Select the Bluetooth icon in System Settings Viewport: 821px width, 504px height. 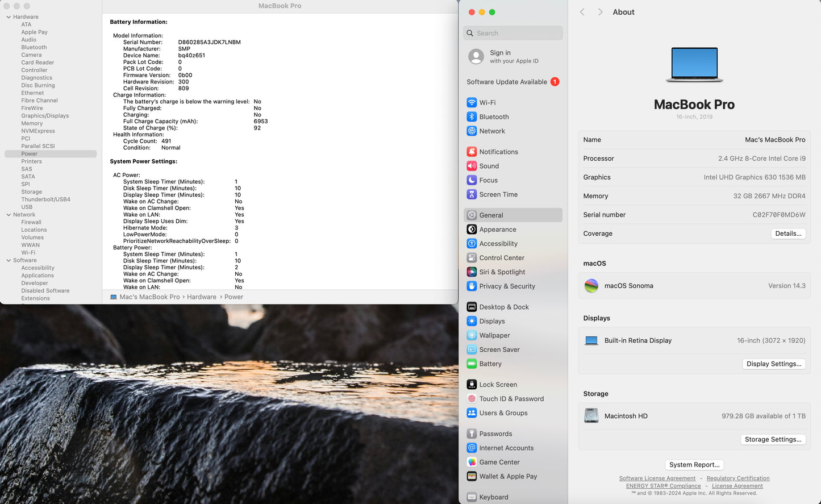[x=472, y=117]
